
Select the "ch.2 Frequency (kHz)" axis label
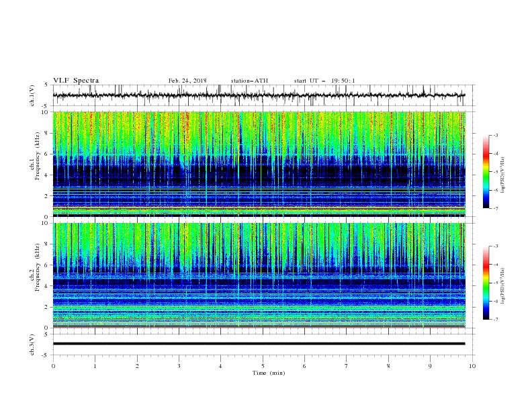[x=34, y=267]
